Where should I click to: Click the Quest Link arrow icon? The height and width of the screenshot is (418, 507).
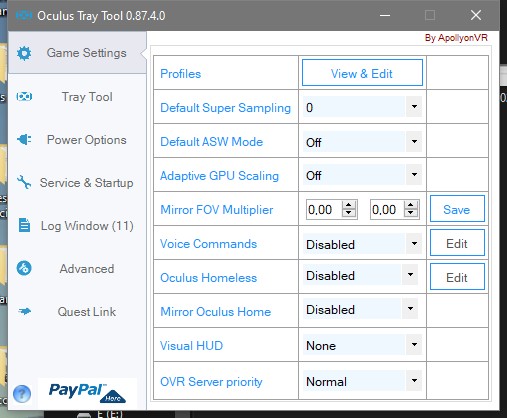(25, 311)
